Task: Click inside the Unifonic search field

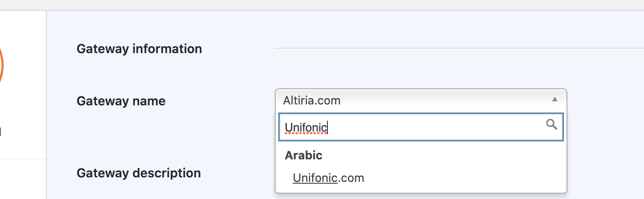Action: click(x=421, y=127)
